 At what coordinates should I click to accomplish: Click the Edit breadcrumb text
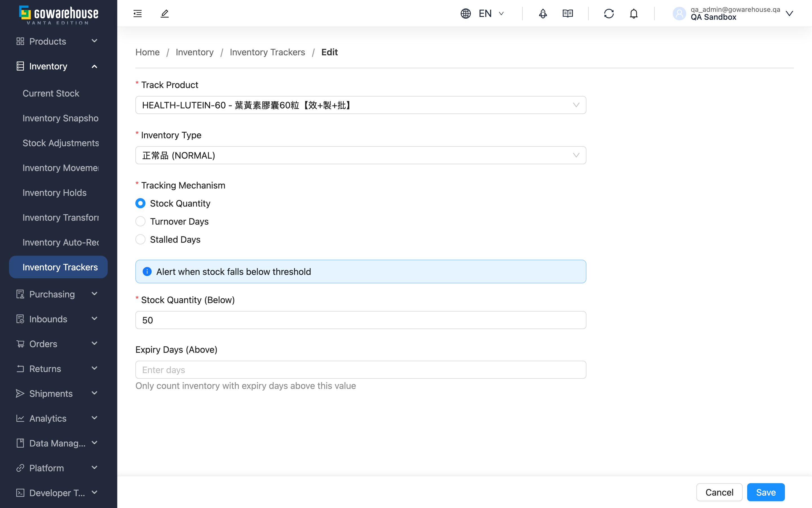330,52
